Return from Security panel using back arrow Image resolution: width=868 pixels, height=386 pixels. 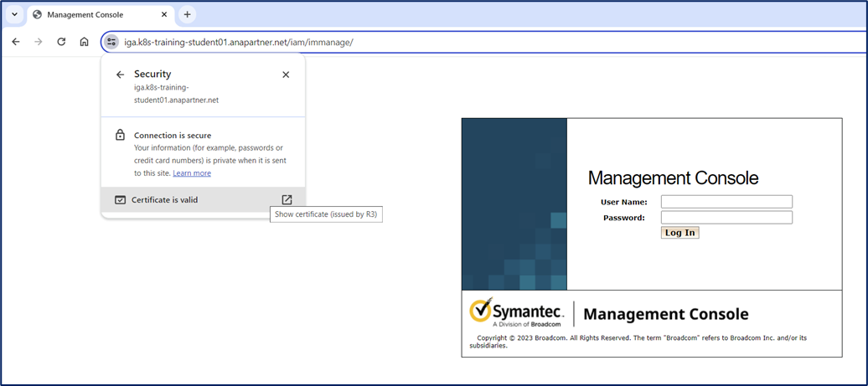(x=120, y=75)
